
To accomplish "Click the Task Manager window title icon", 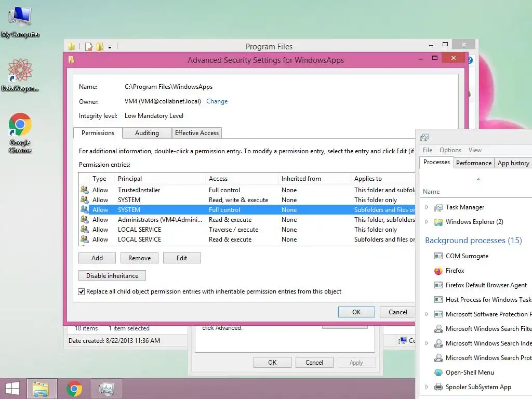I will [x=424, y=137].
